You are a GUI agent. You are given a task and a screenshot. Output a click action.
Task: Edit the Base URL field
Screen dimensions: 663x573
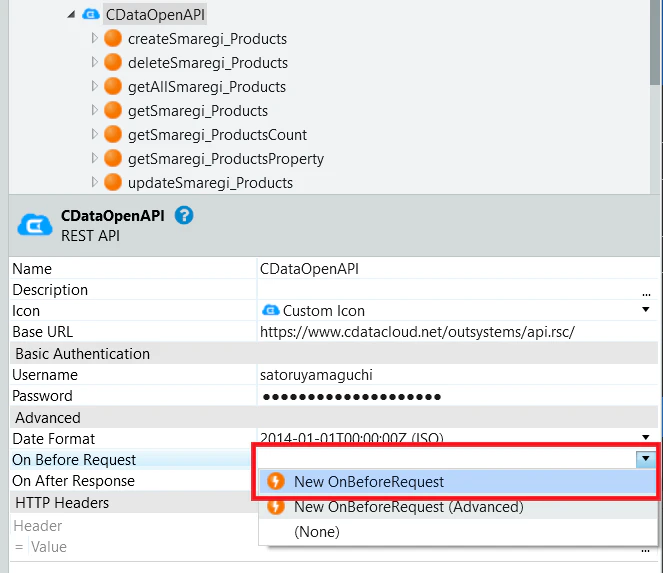[x=458, y=332]
